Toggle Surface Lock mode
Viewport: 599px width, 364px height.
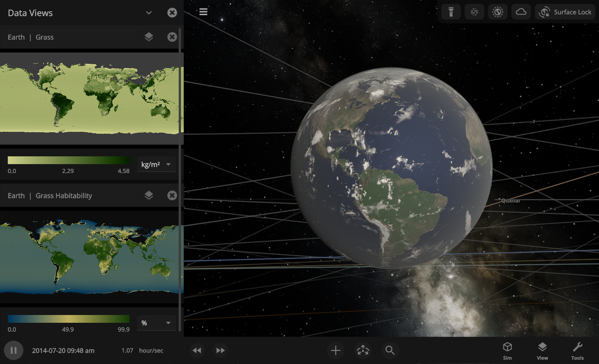pyautogui.click(x=565, y=12)
